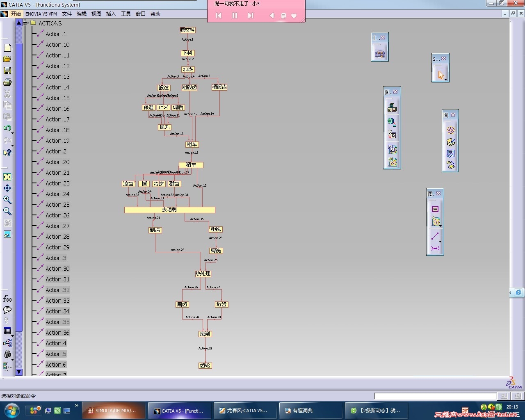
Task: Pause the music in the player widget
Action: 235,16
